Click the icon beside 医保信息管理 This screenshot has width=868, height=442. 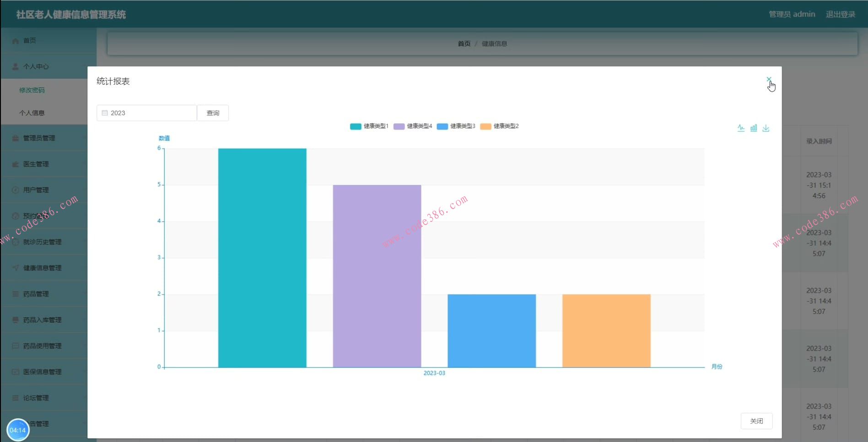point(15,372)
